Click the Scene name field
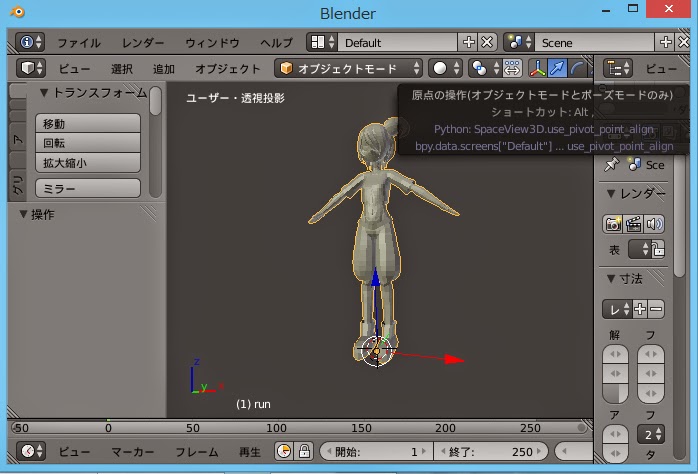 [594, 42]
